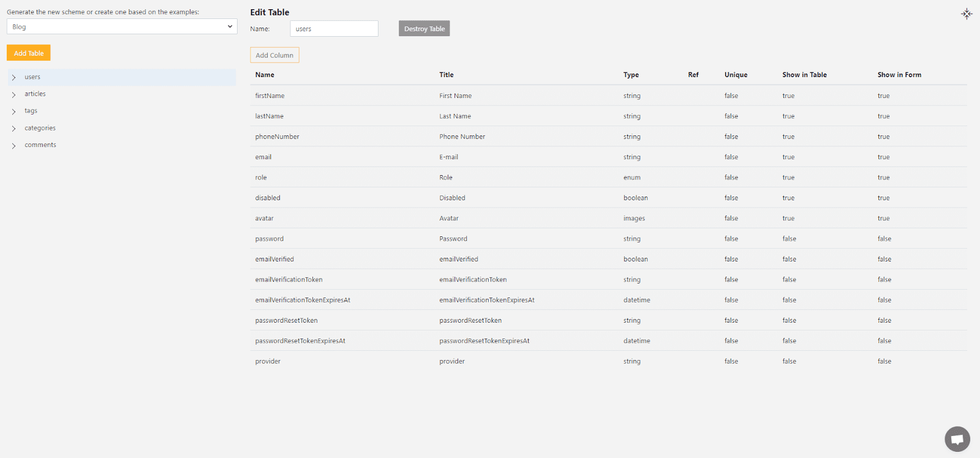The image size is (980, 458).
Task: Click datetime type in emailVerificationTokenExpiresAt row
Action: pos(637,300)
